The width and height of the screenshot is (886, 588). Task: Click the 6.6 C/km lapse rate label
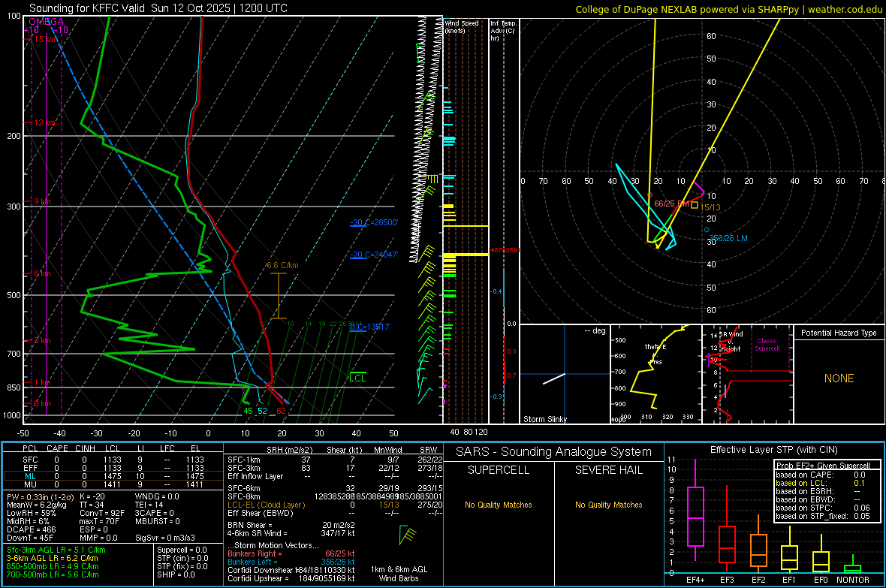tap(282, 265)
